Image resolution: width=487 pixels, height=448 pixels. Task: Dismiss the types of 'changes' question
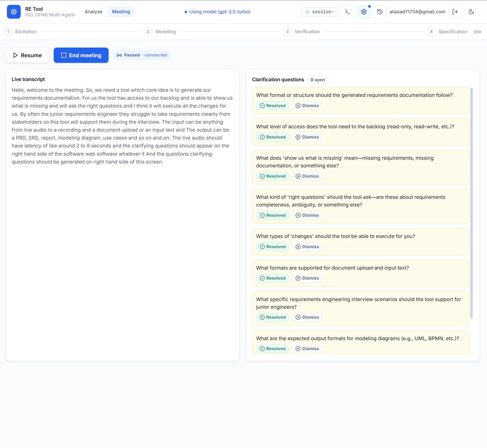pyautogui.click(x=307, y=247)
